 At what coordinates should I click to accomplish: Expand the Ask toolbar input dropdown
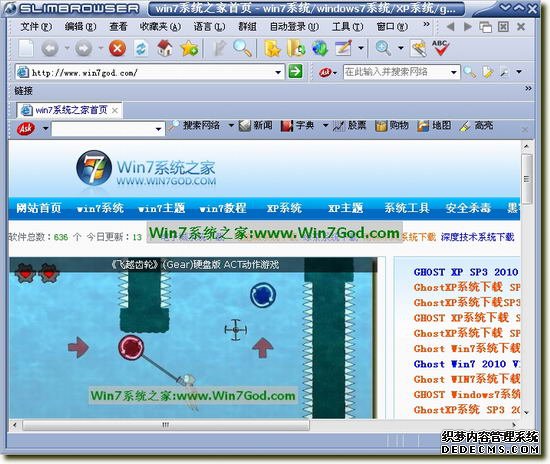159,129
